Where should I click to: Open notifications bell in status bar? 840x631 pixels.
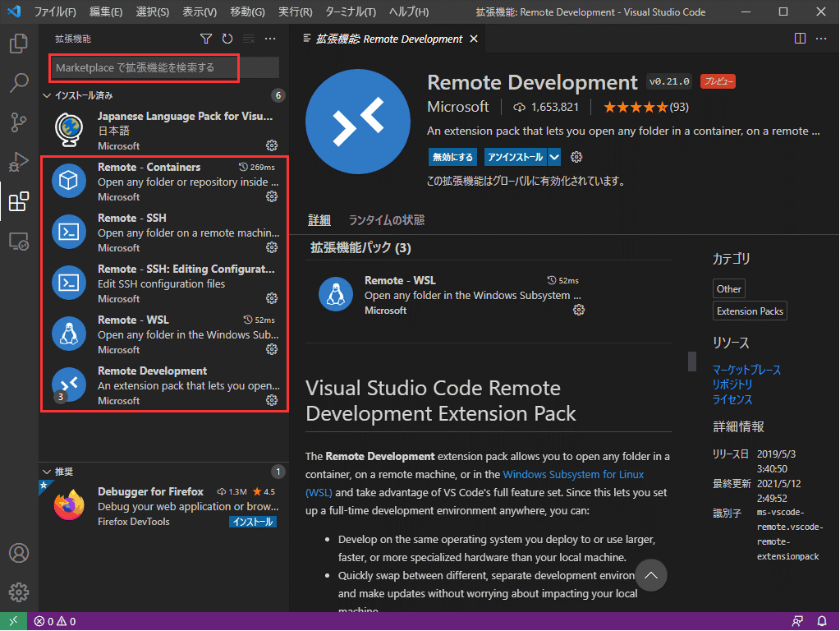(x=822, y=621)
